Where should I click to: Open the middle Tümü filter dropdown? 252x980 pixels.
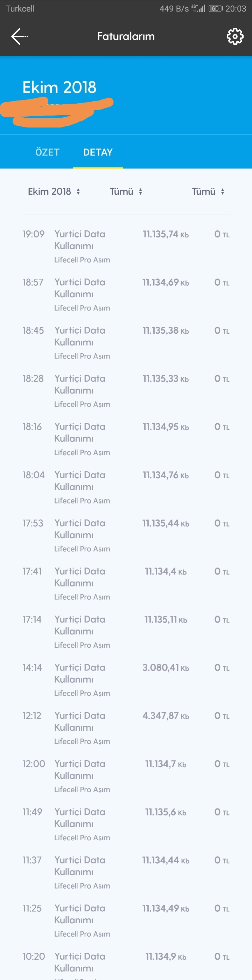126,192
